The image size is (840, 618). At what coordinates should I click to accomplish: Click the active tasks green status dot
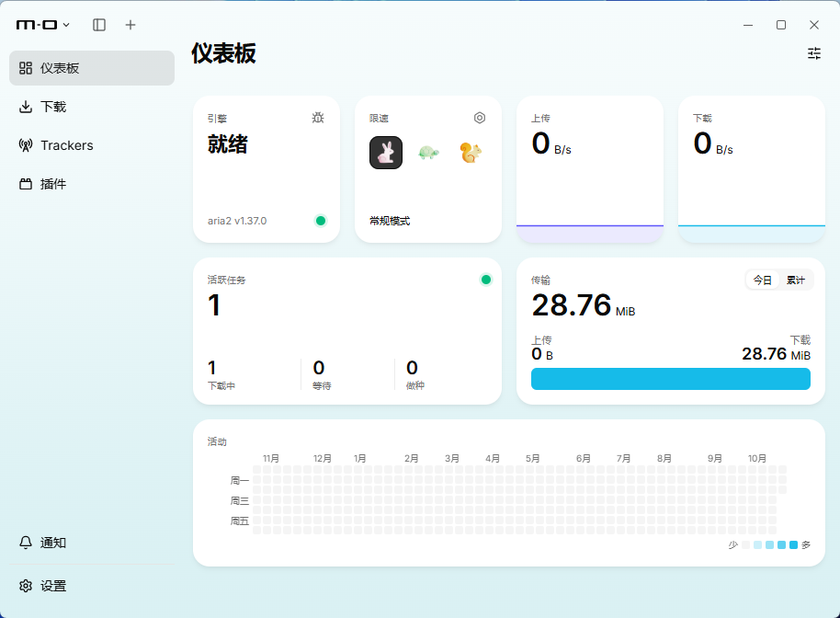pyautogui.click(x=486, y=280)
